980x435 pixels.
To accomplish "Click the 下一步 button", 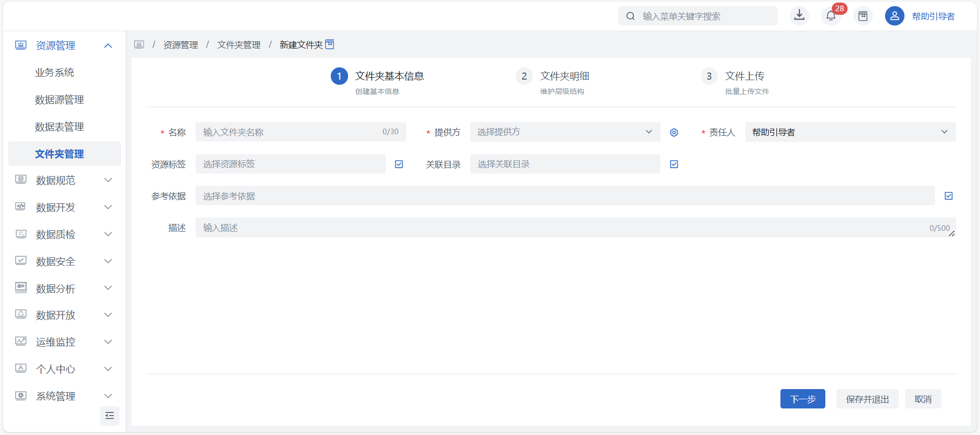I will [803, 399].
